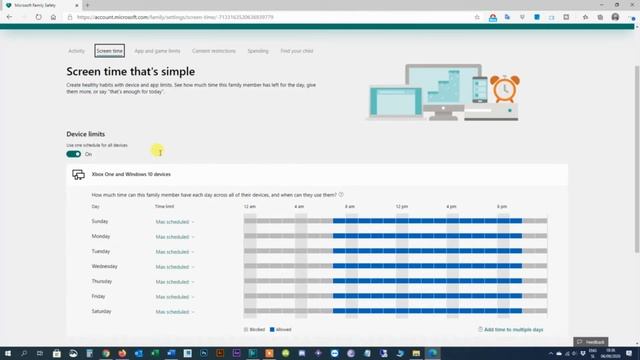Switch to the Activity tab
Screen dimensions: 640x360
pos(76,51)
